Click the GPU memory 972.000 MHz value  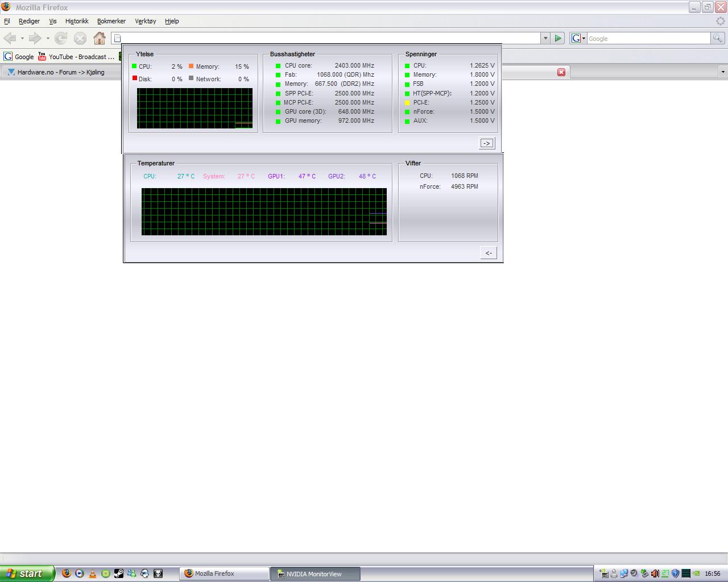[356, 120]
